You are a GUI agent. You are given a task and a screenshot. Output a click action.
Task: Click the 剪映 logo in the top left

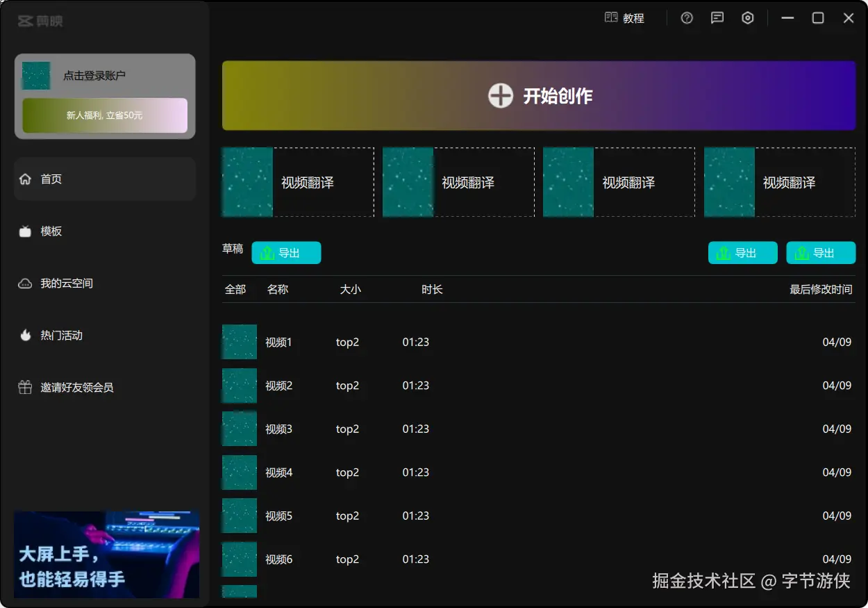pos(40,21)
